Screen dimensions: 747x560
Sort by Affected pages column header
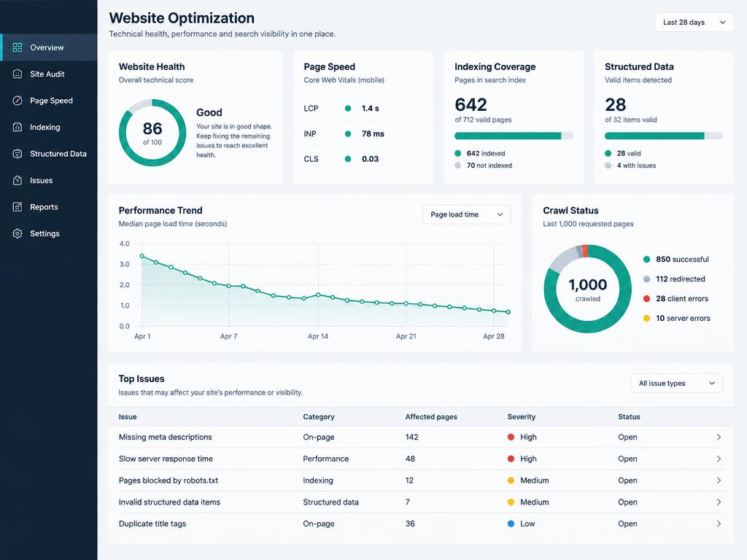(x=431, y=416)
